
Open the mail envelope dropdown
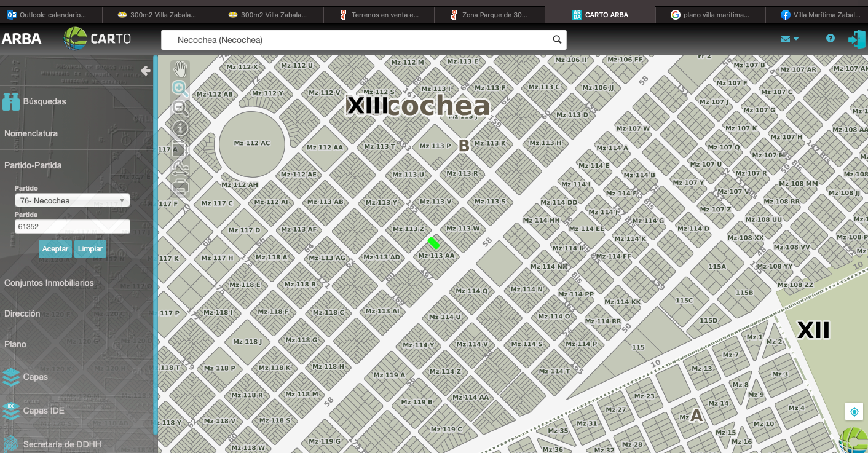789,39
